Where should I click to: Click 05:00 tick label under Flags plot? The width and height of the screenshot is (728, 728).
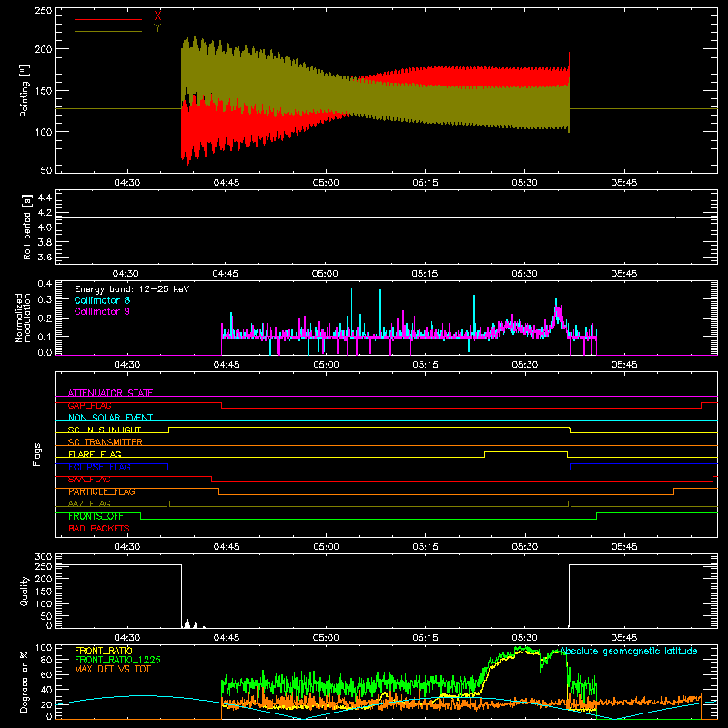326,547
